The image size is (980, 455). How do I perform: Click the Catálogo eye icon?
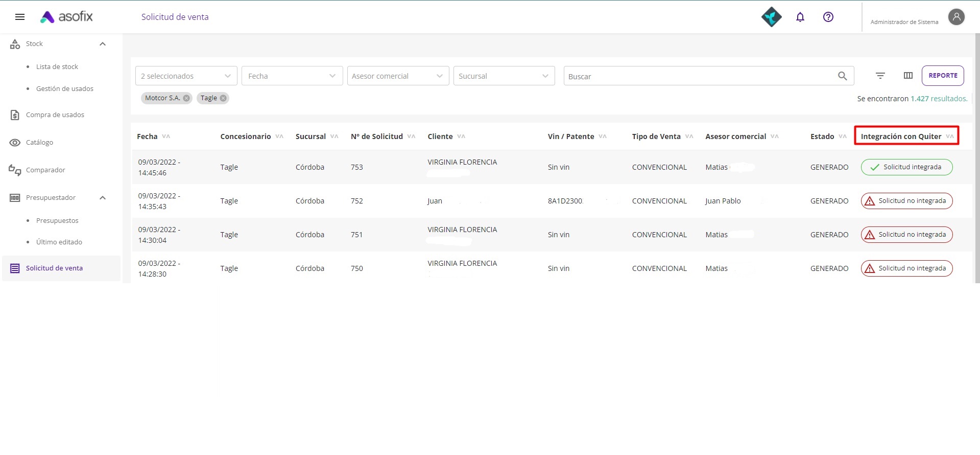(15, 143)
